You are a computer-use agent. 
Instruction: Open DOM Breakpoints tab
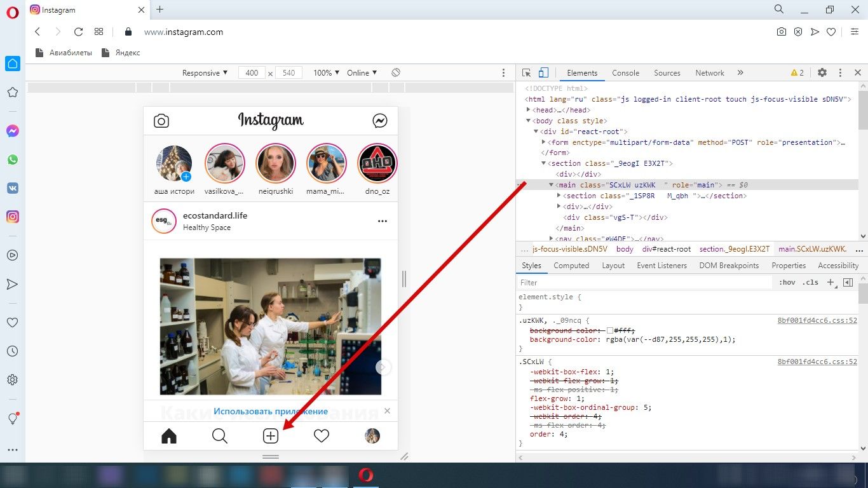[729, 266]
